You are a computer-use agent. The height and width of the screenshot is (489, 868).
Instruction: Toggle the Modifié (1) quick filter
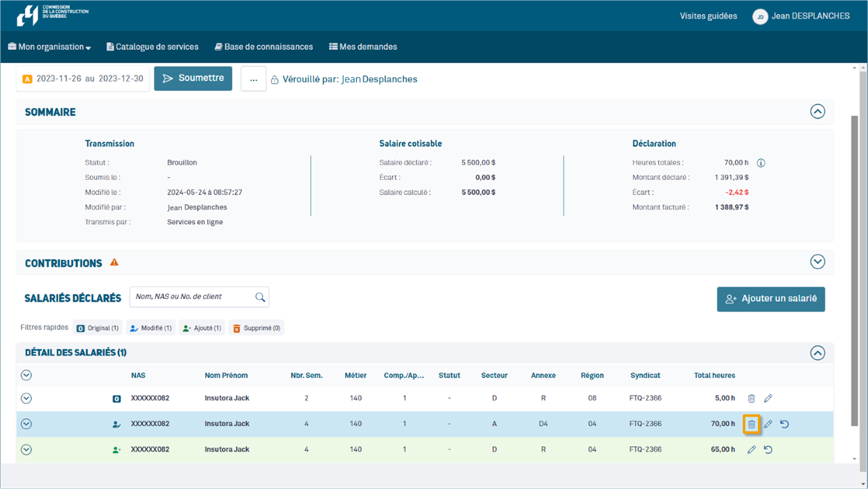click(150, 328)
